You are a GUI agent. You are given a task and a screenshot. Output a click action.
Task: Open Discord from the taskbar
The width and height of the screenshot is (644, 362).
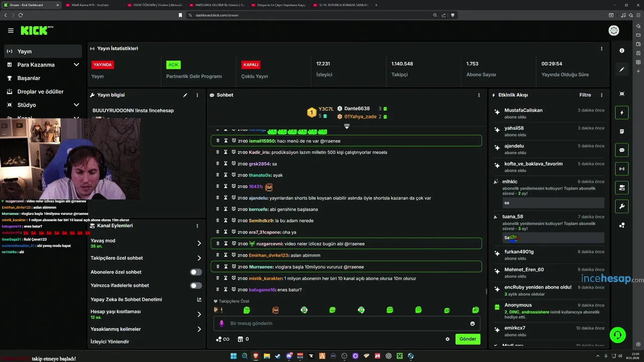289,356
